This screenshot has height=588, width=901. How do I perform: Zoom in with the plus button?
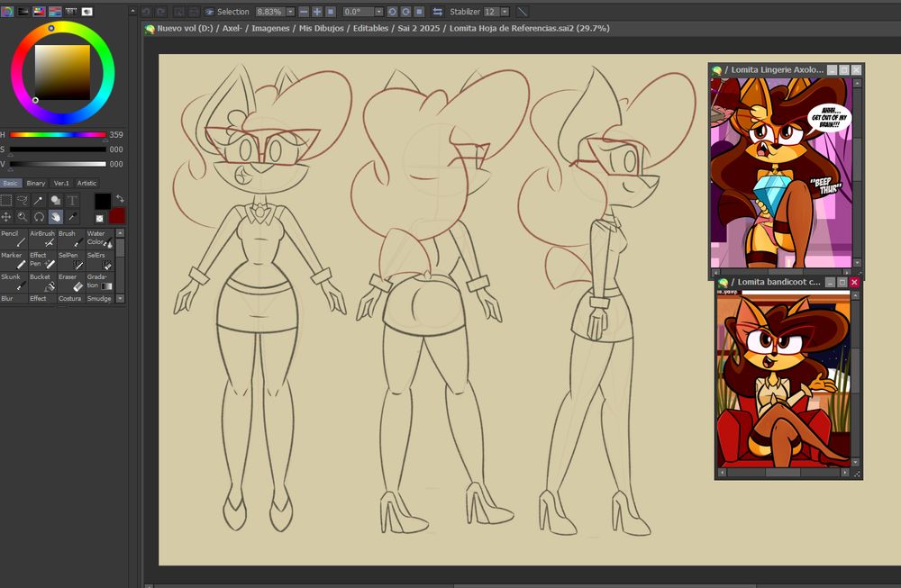(316, 12)
